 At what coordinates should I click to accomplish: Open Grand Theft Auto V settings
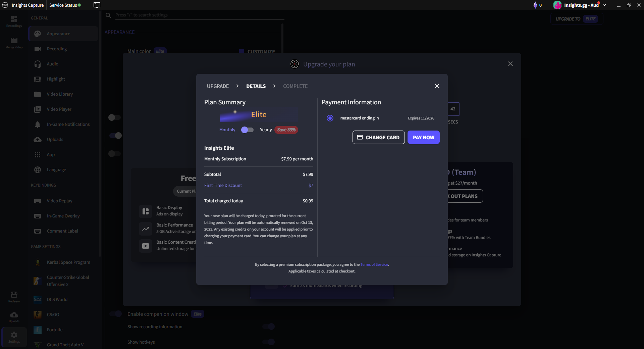63,345
